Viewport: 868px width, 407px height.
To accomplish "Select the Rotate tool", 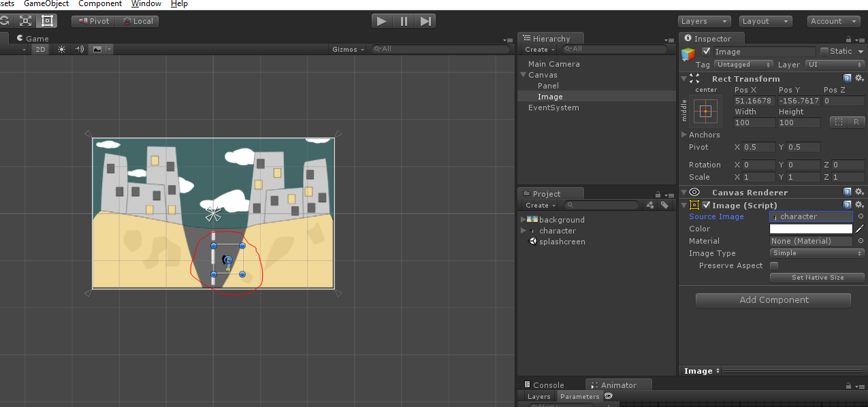I will [5, 20].
